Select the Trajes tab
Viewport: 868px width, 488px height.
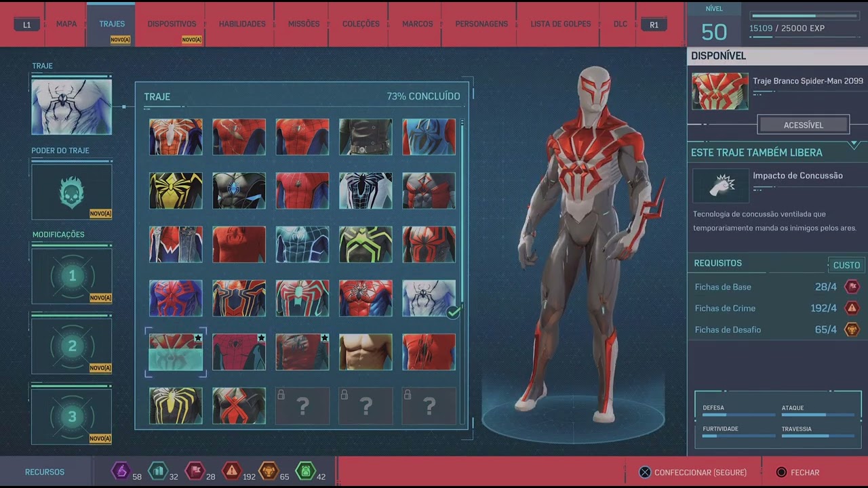tap(111, 24)
